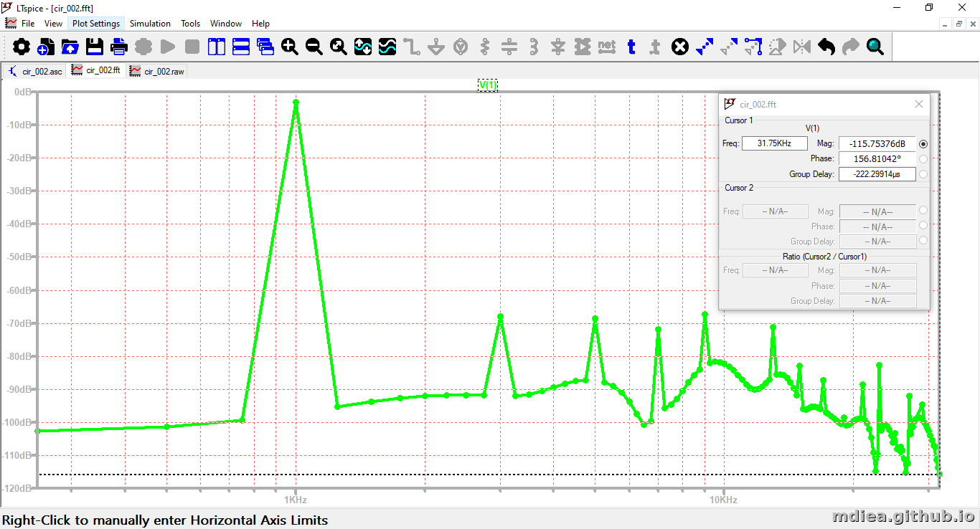Click the 10KHz horizontal axis label
This screenshot has width=980, height=529.
click(723, 500)
